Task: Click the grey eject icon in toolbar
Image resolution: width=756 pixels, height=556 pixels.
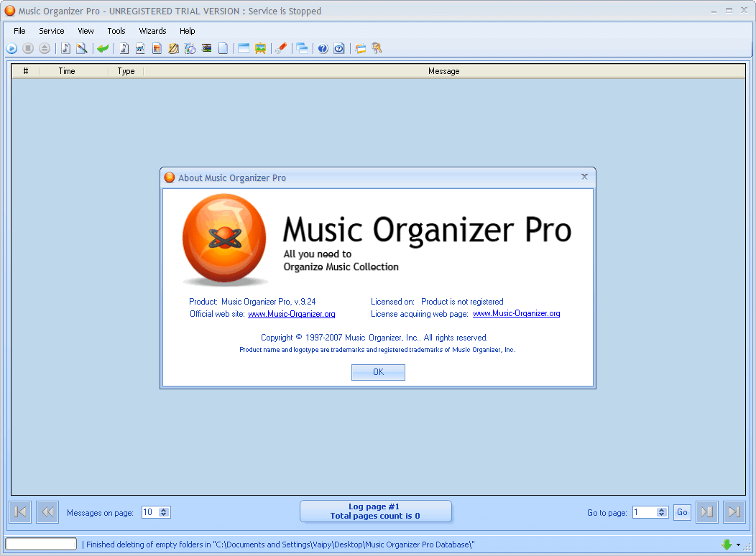Action: (45, 48)
